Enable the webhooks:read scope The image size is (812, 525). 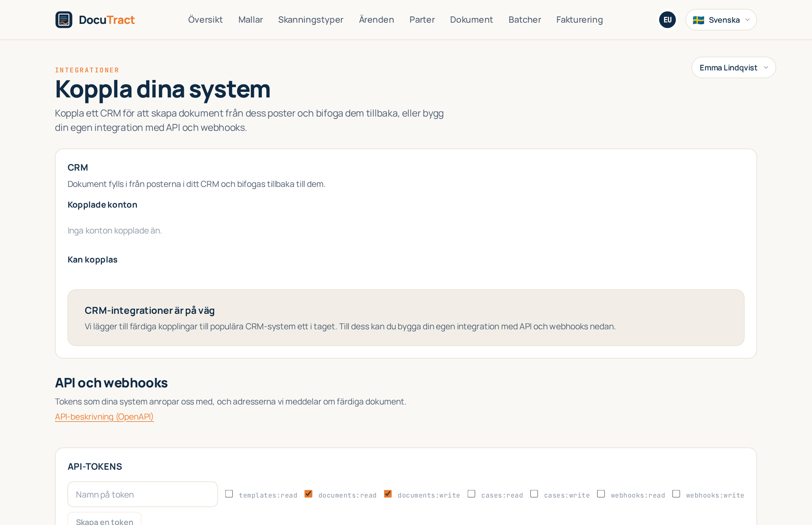[601, 494]
